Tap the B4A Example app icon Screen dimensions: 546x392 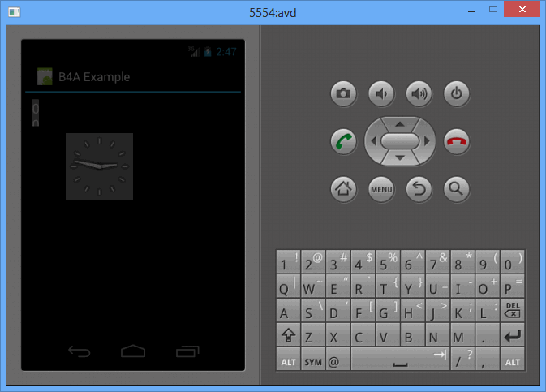(x=45, y=76)
